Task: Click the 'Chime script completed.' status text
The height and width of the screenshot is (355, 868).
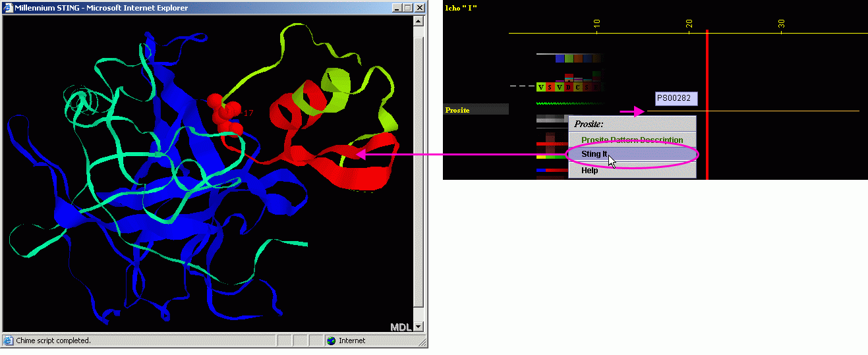Action: tap(53, 341)
